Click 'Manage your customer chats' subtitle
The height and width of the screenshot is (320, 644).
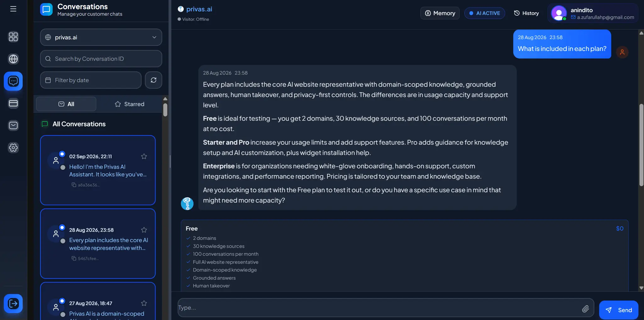click(90, 14)
